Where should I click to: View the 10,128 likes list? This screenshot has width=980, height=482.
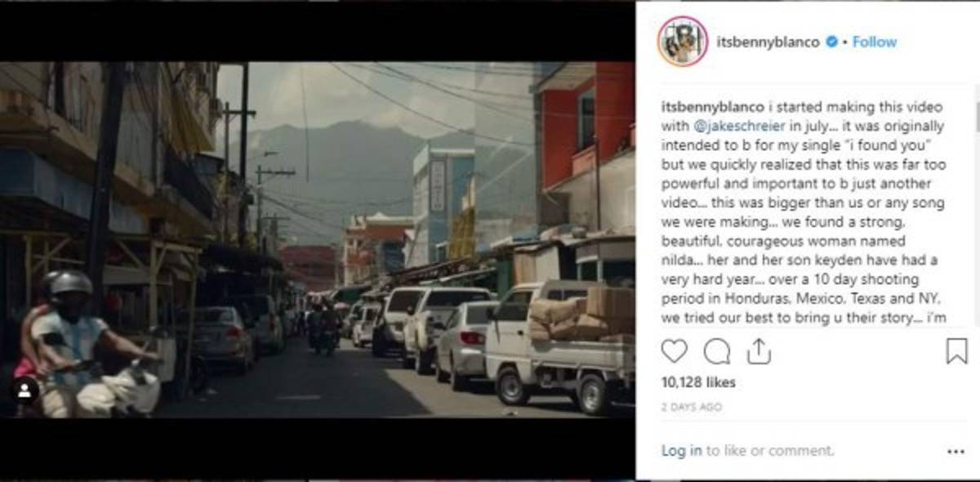(x=698, y=382)
